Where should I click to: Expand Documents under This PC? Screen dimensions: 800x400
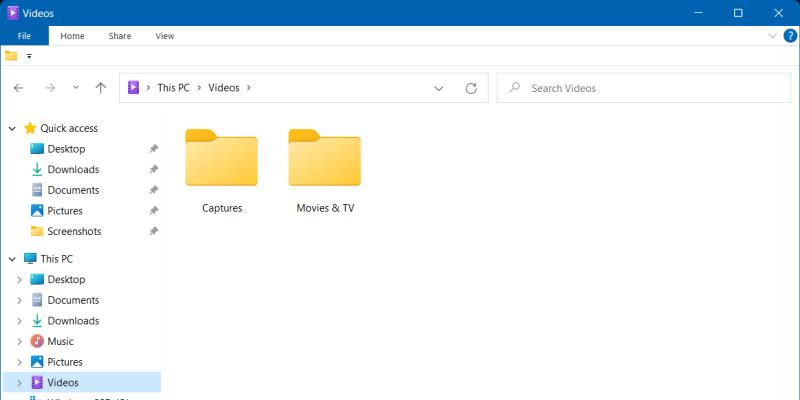19,300
